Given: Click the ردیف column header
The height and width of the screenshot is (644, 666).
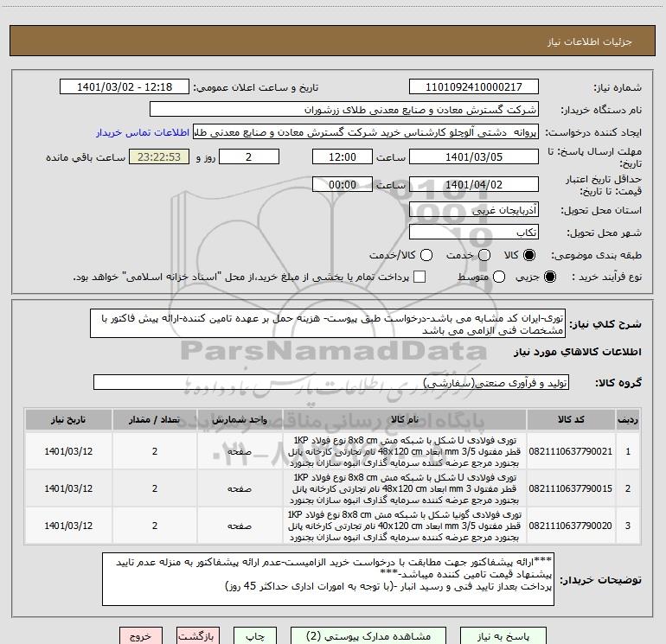Looking at the screenshot, I should [x=628, y=420].
